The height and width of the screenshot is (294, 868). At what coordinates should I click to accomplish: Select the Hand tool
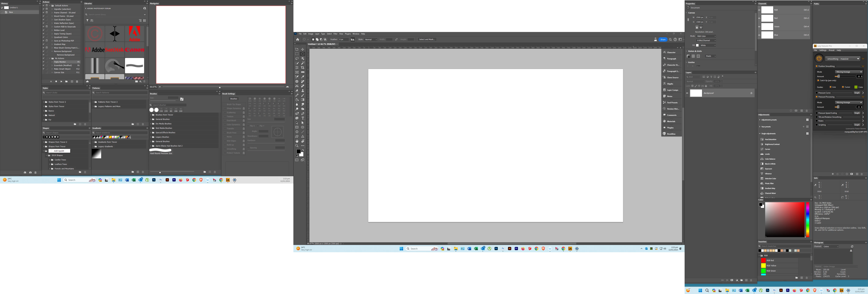(297, 141)
